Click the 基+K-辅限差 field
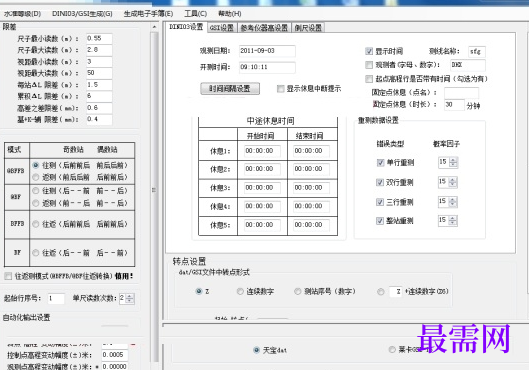This screenshot has width=529, height=370. tap(99, 119)
